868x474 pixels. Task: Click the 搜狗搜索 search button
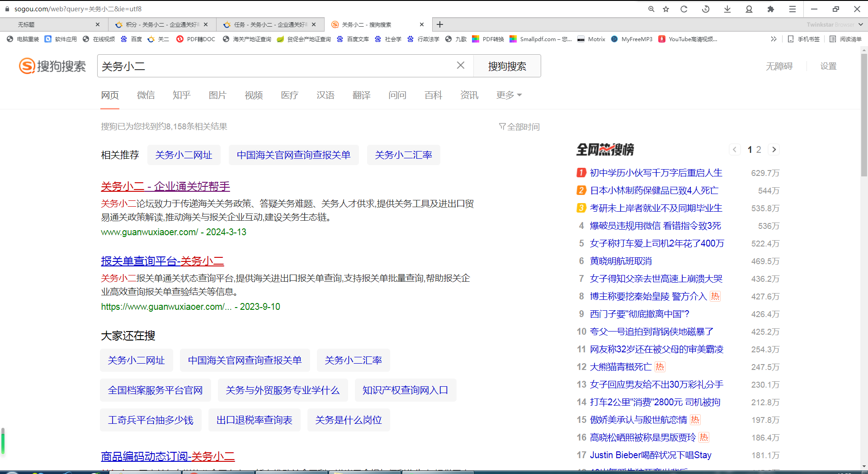(x=507, y=66)
